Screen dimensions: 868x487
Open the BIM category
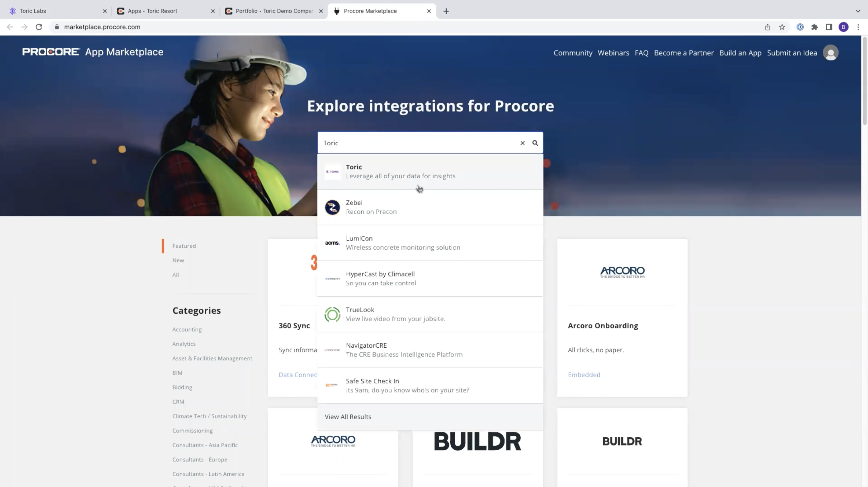tap(177, 373)
